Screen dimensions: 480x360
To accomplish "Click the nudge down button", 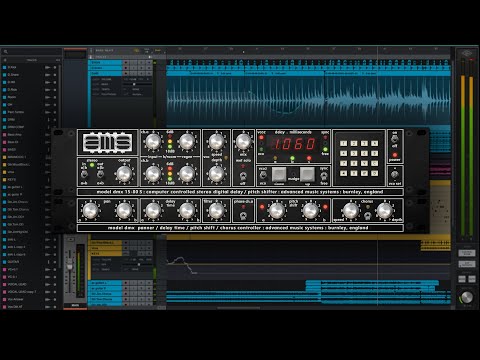I will pos(279,174).
